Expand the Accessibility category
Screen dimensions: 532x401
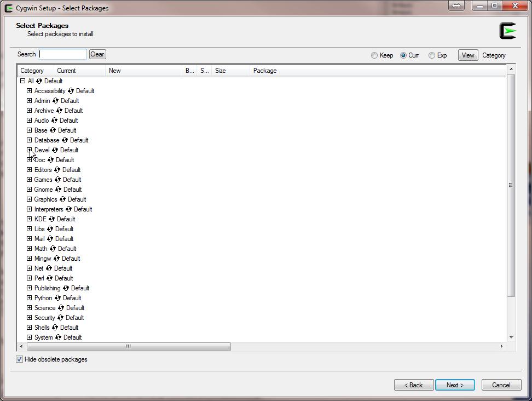click(x=29, y=91)
